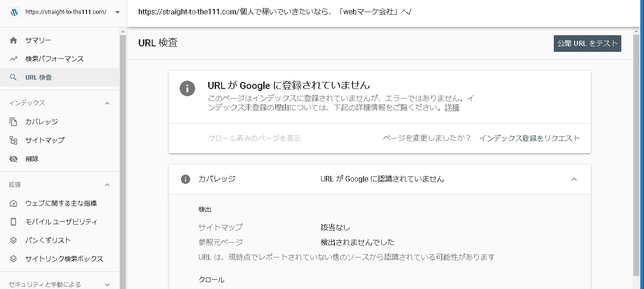Click the layers icon beside サイトリンク検索ボックス
Viewport: 644px width, 289px height.
13,259
